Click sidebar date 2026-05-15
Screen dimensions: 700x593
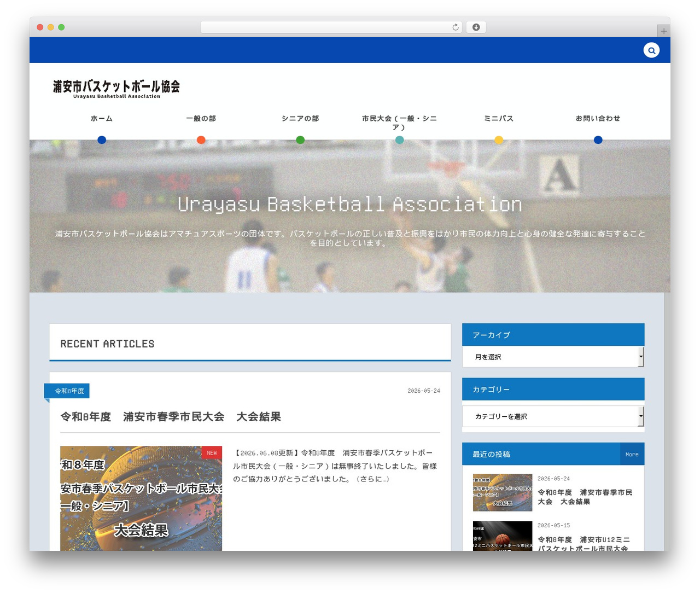553,525
